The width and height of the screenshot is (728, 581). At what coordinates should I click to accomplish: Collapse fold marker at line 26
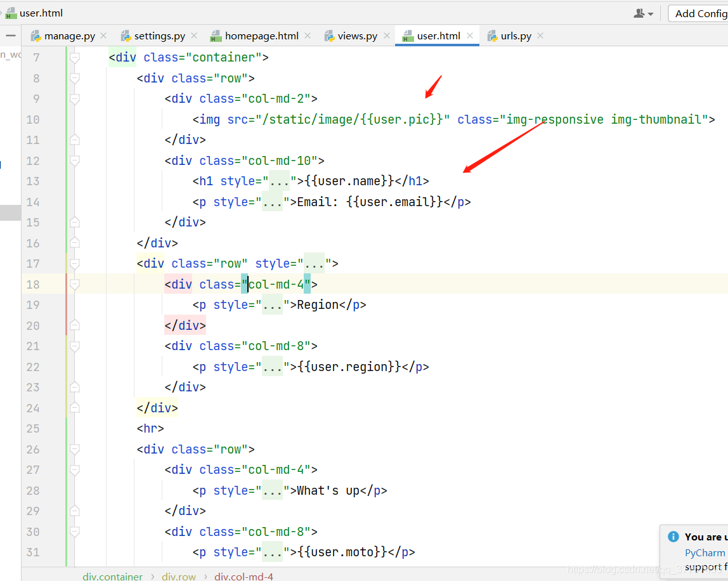74,449
